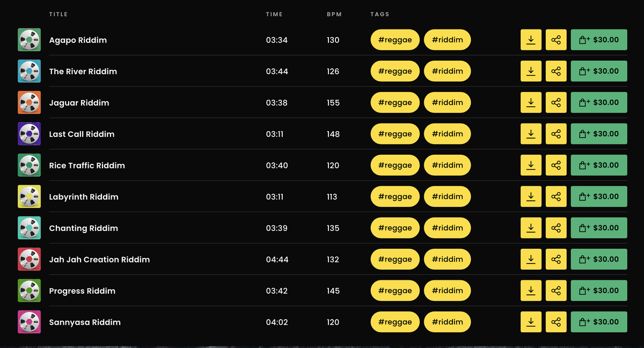Select the #reggae tag on Last Call Riddim

coord(395,134)
